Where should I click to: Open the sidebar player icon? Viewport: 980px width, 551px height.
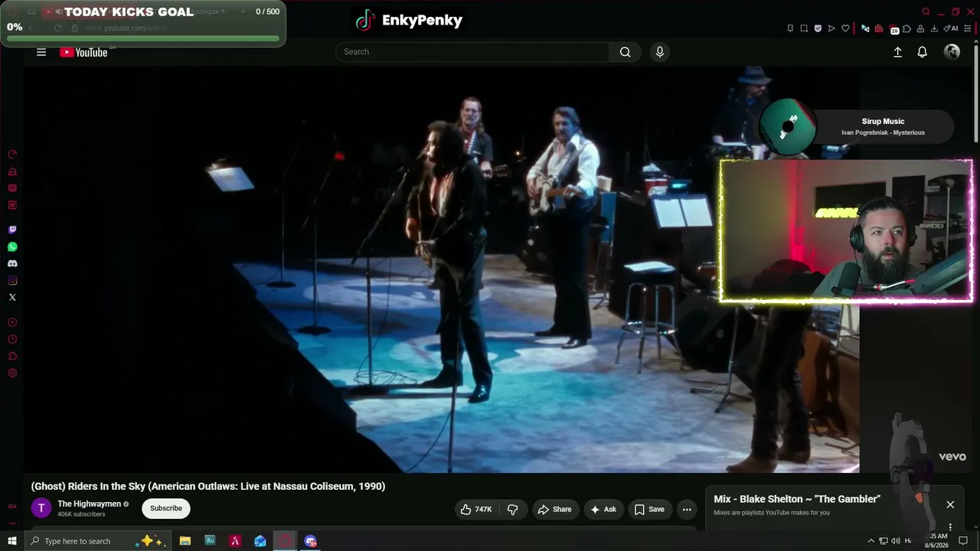point(12,322)
